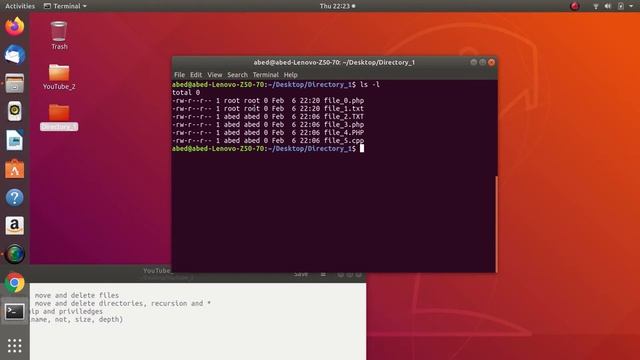Image resolution: width=640 pixels, height=360 pixels.
Task: Click file_0.php in terminal listing
Action: pos(344,100)
